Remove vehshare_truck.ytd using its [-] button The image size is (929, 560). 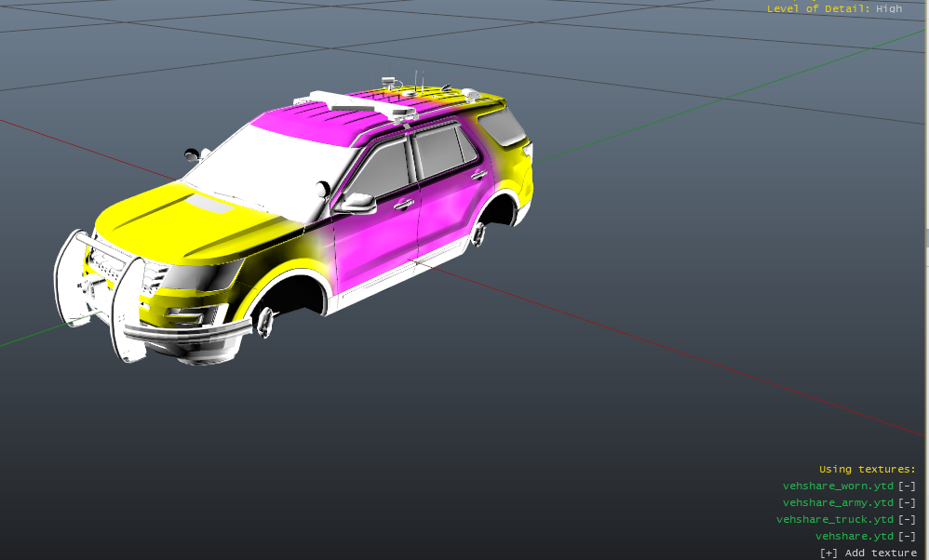tap(907, 519)
